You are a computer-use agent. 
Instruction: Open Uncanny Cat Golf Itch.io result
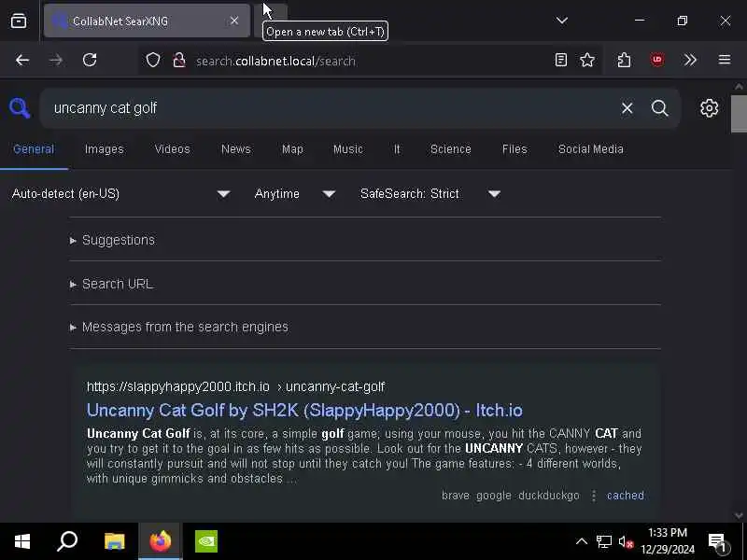[304, 411]
